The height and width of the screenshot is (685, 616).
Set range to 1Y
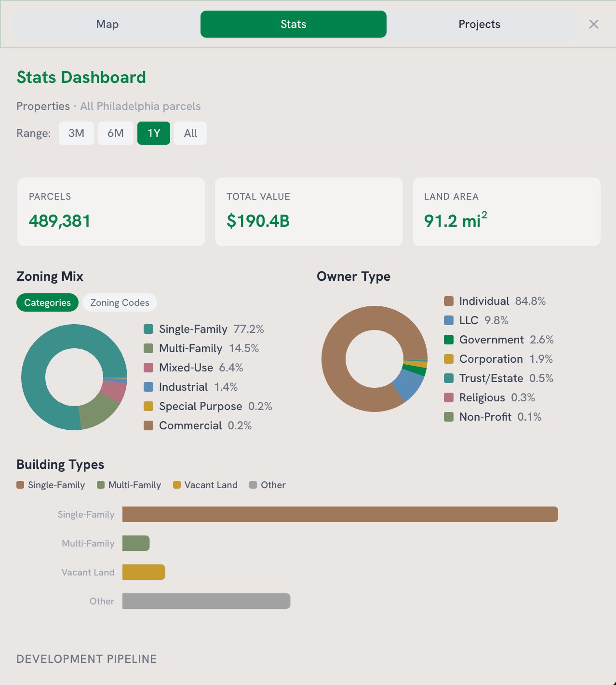point(154,133)
